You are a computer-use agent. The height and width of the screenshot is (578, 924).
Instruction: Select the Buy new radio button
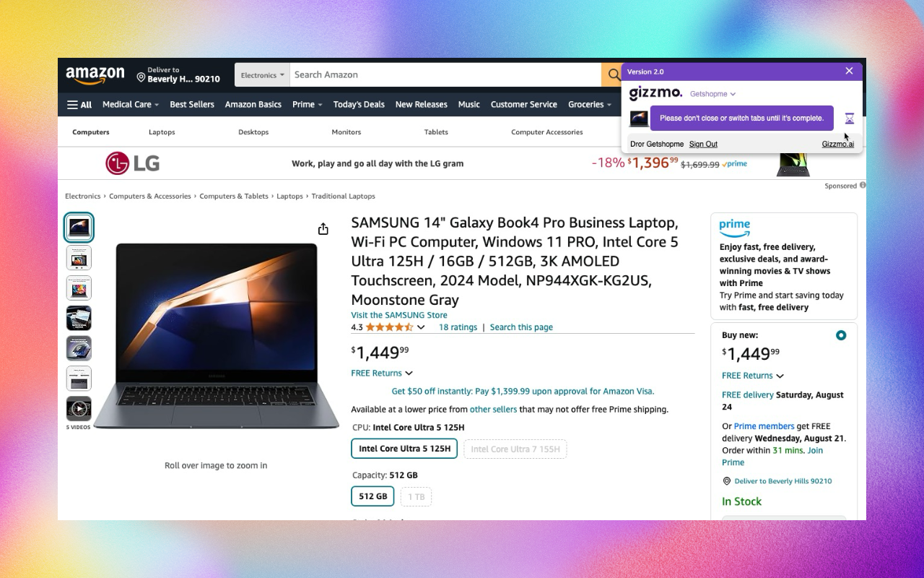click(x=840, y=335)
